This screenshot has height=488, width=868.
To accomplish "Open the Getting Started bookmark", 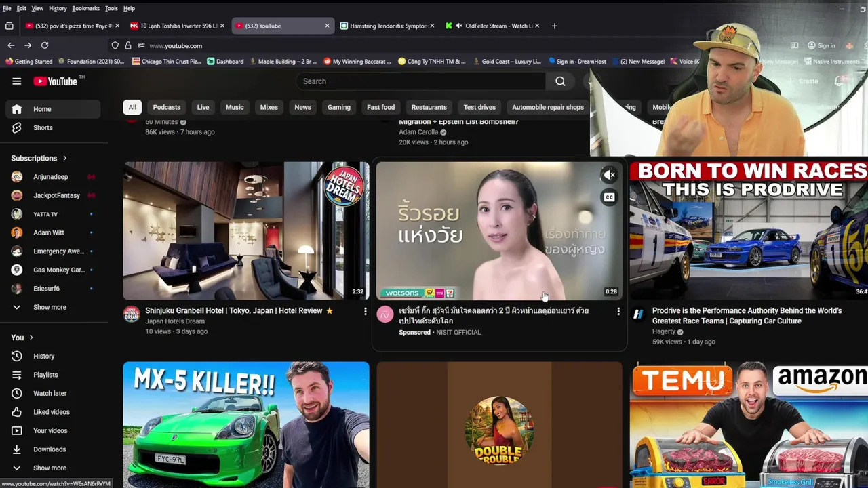I will click(x=29, y=61).
